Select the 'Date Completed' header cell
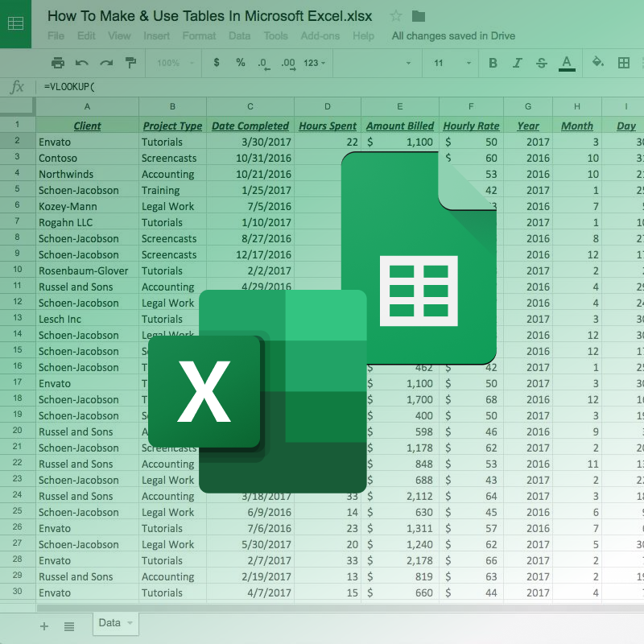 tap(250, 126)
